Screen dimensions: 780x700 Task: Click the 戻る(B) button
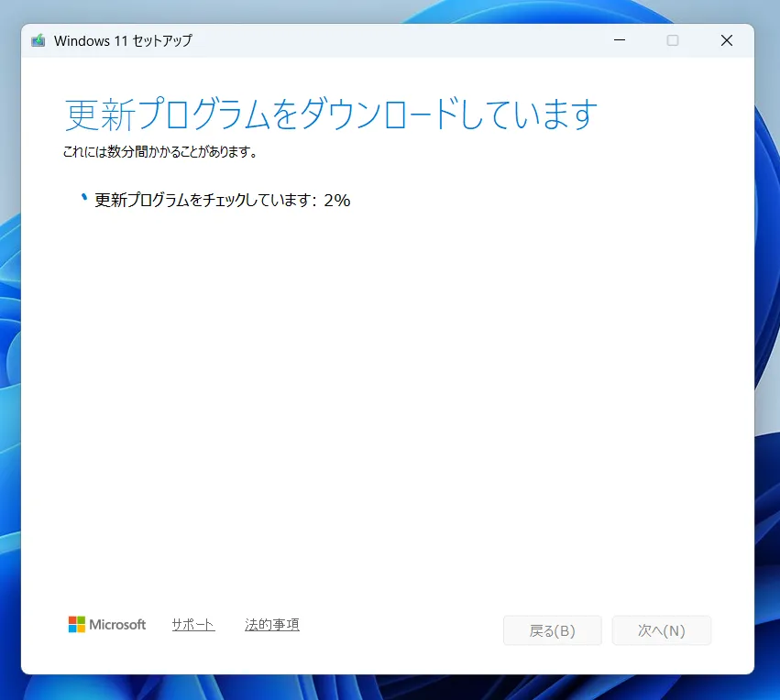coord(552,630)
